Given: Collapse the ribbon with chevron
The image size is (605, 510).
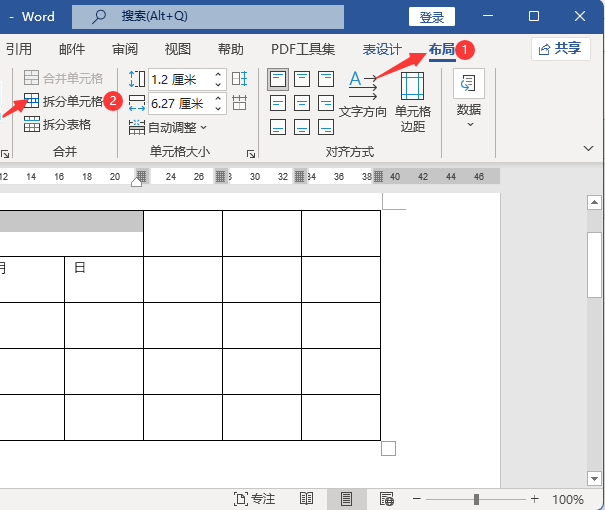Looking at the screenshot, I should point(588,148).
